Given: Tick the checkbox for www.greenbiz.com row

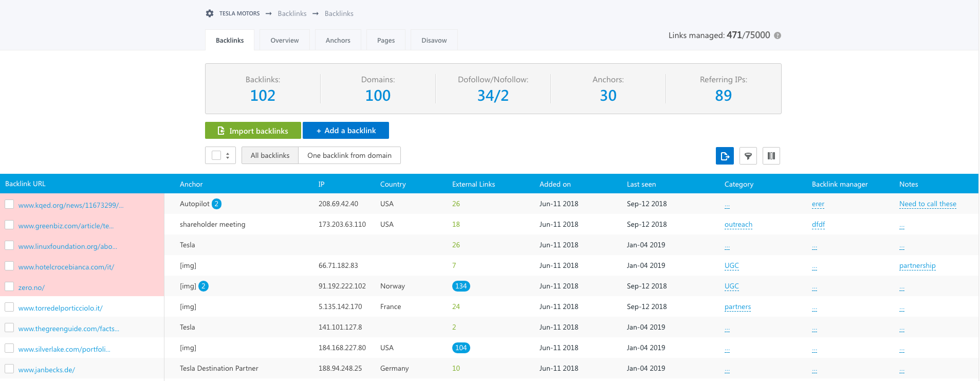Looking at the screenshot, I should point(9,225).
